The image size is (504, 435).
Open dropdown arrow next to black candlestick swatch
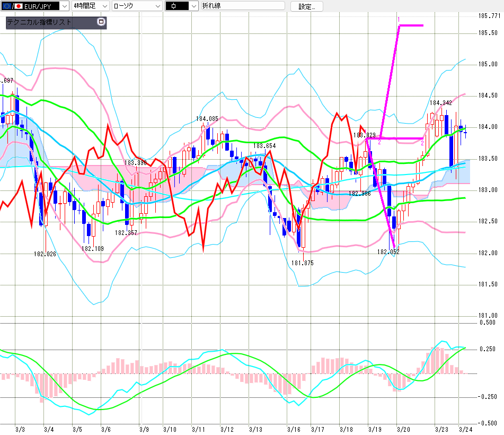point(192,6)
